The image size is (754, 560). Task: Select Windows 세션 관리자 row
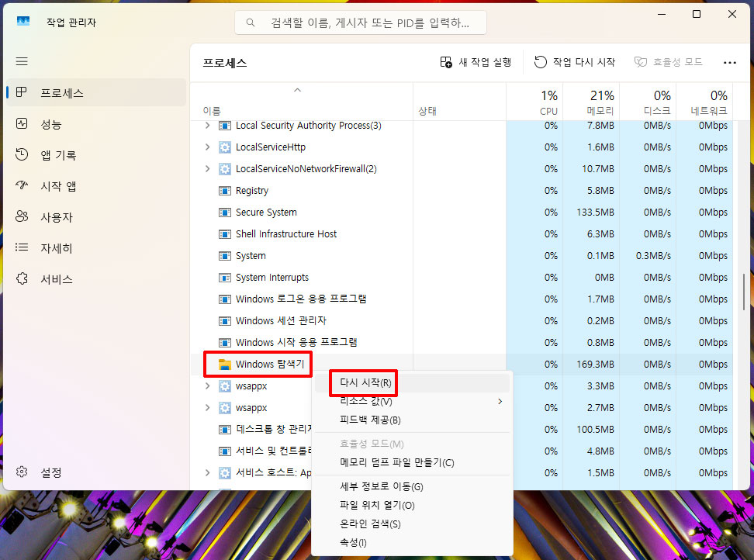click(462, 320)
